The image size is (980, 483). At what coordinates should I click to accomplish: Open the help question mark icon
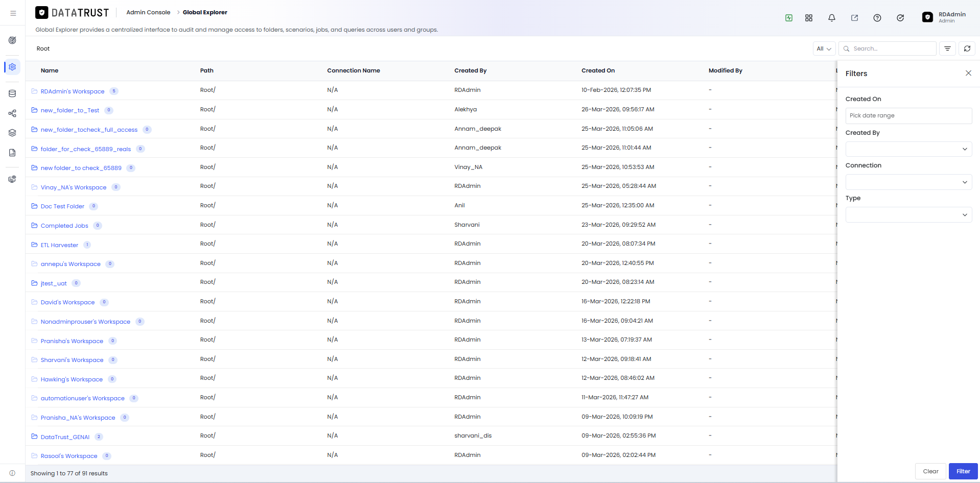[877, 18]
